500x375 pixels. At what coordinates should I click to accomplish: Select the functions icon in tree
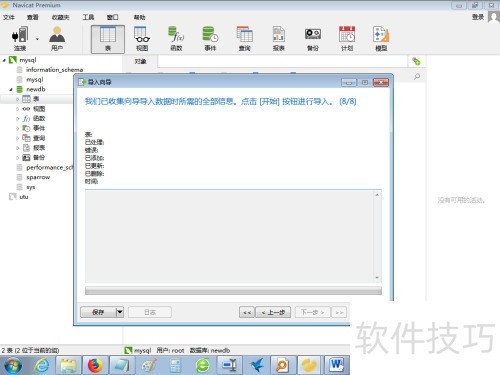click(x=26, y=118)
